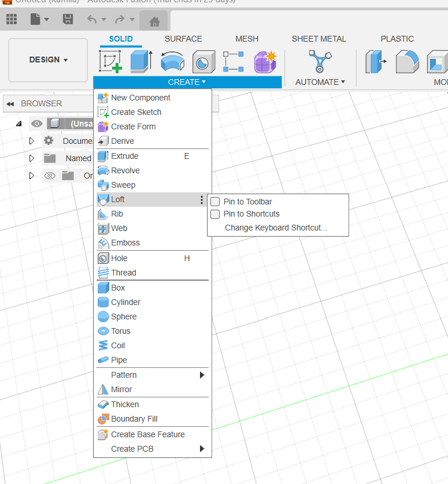Click Revolve toolbar icon
The height and width of the screenshot is (484, 448).
[172, 61]
